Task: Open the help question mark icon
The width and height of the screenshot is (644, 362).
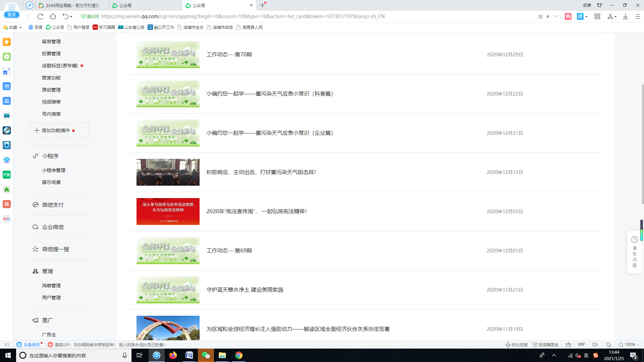Action: tap(634, 239)
